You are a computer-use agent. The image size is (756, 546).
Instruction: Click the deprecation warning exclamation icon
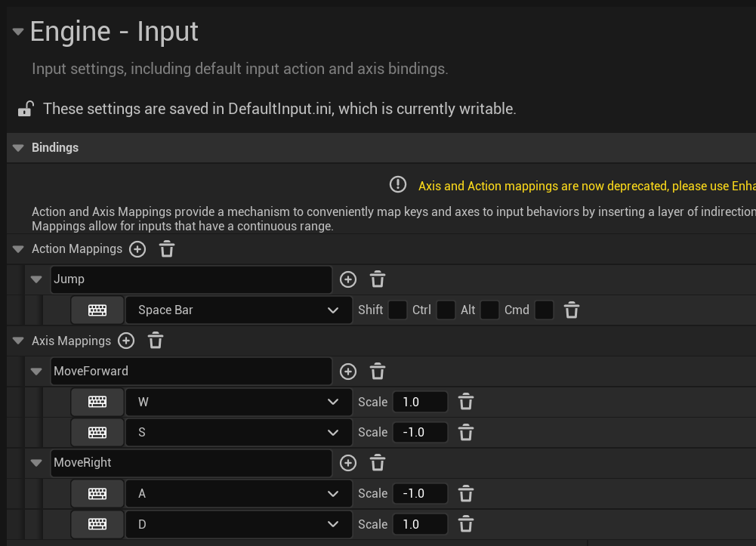pyautogui.click(x=398, y=184)
